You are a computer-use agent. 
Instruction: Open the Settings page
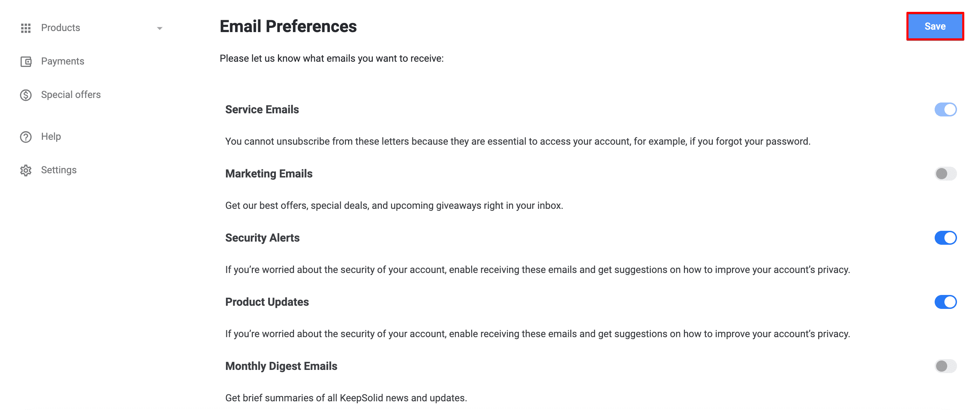59,170
